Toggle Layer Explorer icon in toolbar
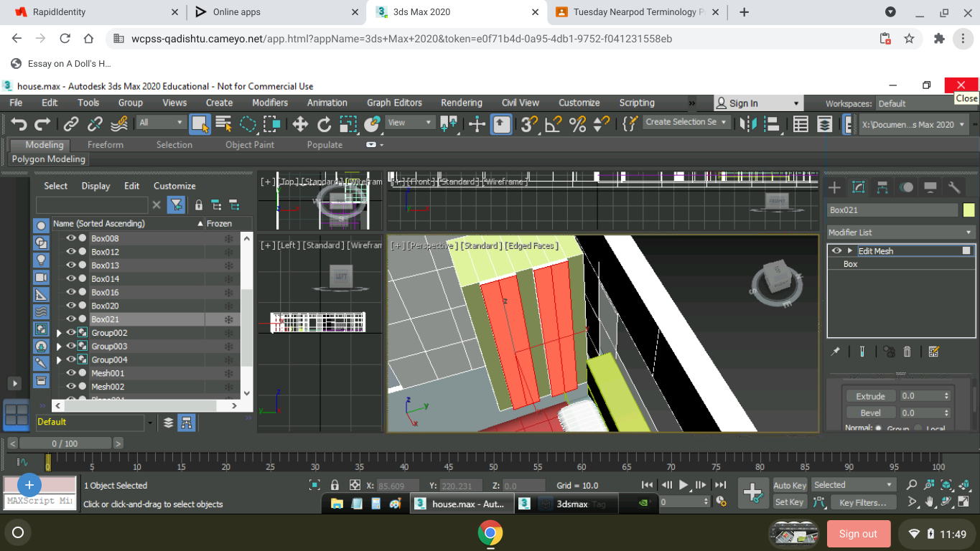Image resolution: width=980 pixels, height=551 pixels. pos(825,124)
